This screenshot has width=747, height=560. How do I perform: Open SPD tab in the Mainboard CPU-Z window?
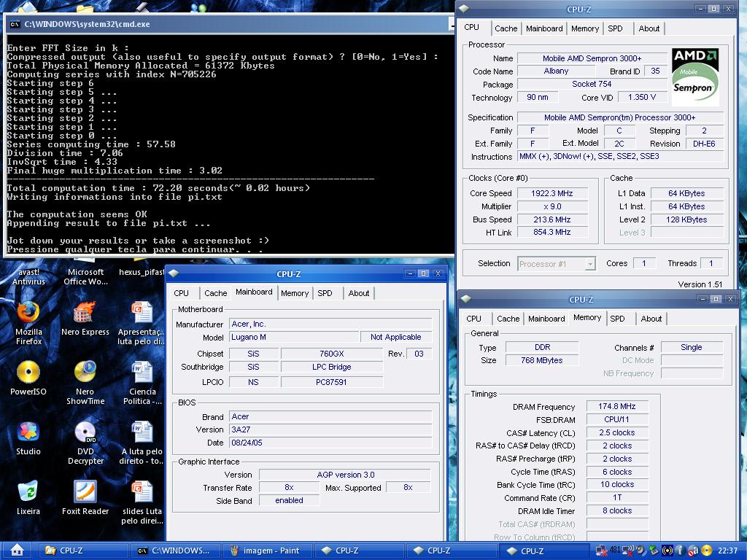[x=325, y=293]
